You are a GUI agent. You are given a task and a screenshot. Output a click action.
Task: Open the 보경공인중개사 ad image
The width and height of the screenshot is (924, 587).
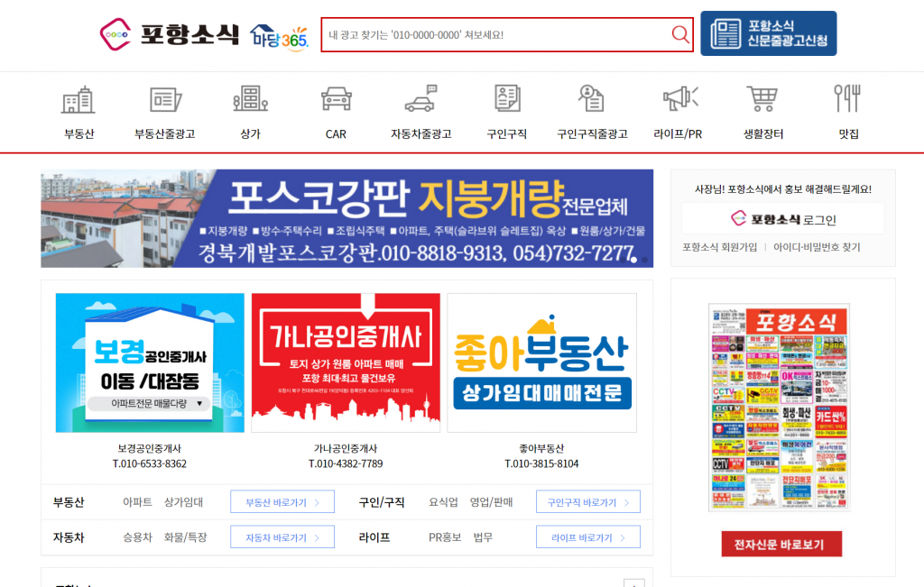pyautogui.click(x=150, y=362)
